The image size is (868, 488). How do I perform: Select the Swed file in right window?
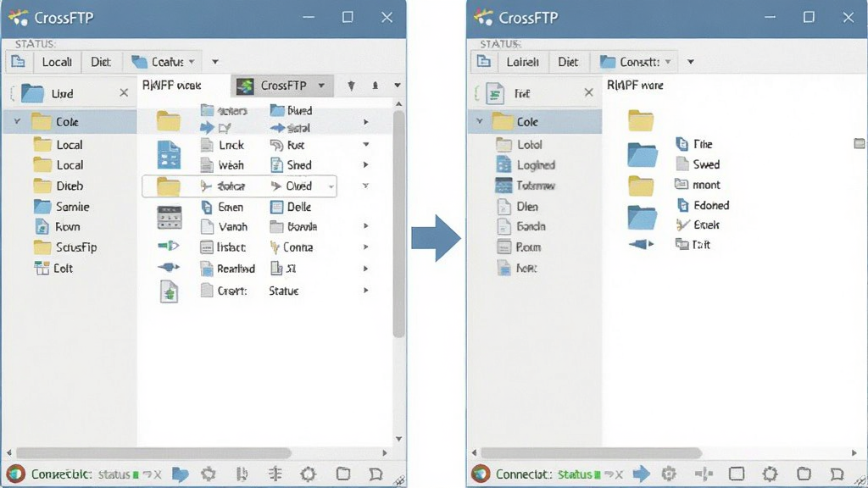(x=698, y=164)
